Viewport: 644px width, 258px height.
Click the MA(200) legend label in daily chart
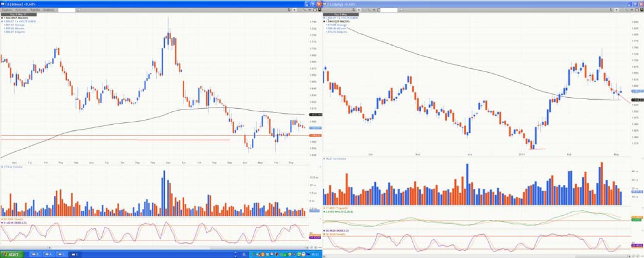[338, 22]
